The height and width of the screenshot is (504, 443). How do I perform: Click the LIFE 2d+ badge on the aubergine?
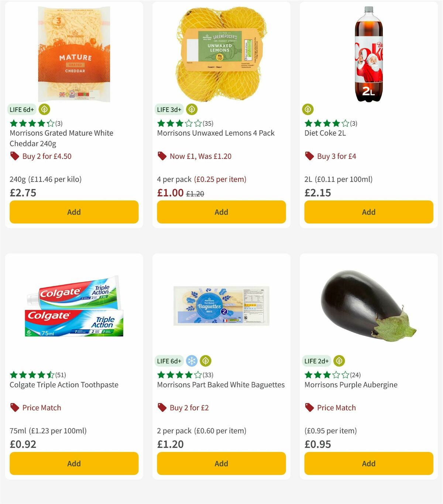pyautogui.click(x=316, y=361)
